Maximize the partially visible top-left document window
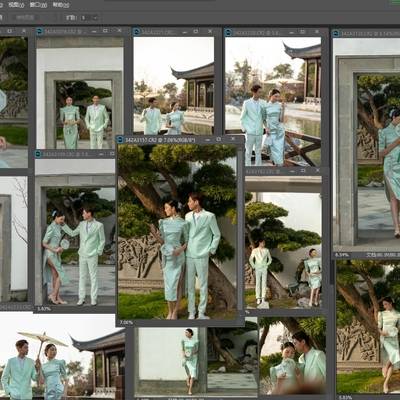Viewport: 400px width, 400px height. tap(10, 31)
